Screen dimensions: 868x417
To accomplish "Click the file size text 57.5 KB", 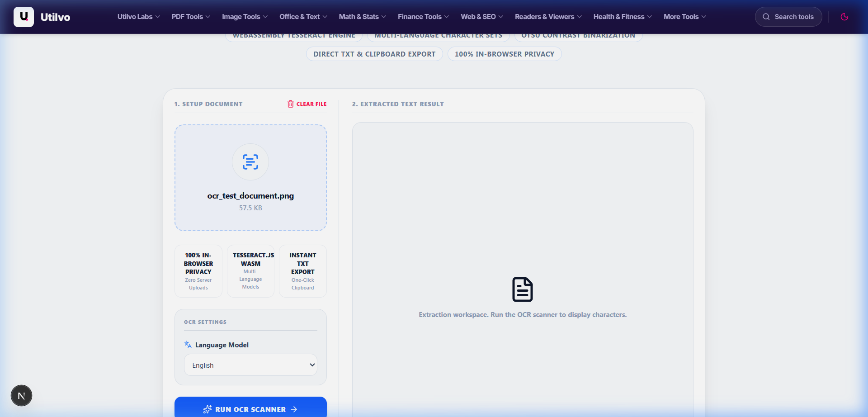I will point(250,208).
